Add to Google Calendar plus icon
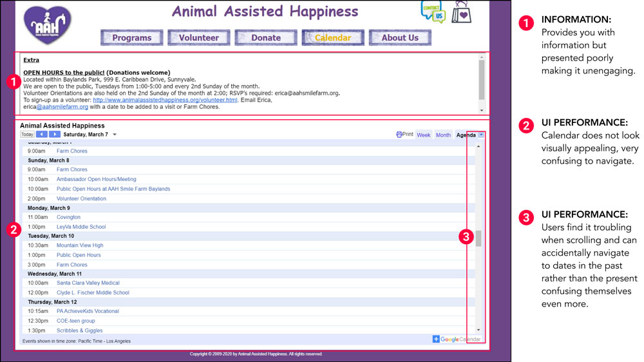 (x=436, y=339)
